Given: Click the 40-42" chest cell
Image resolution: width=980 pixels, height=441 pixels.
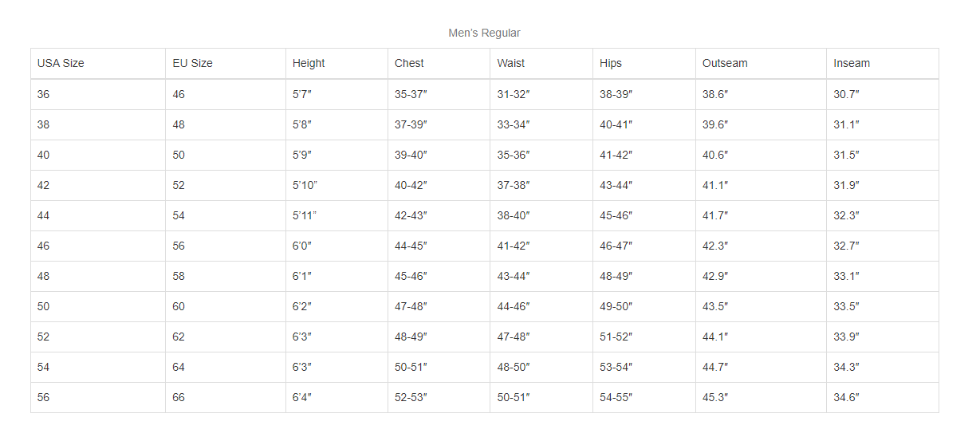Looking at the screenshot, I should (411, 185).
